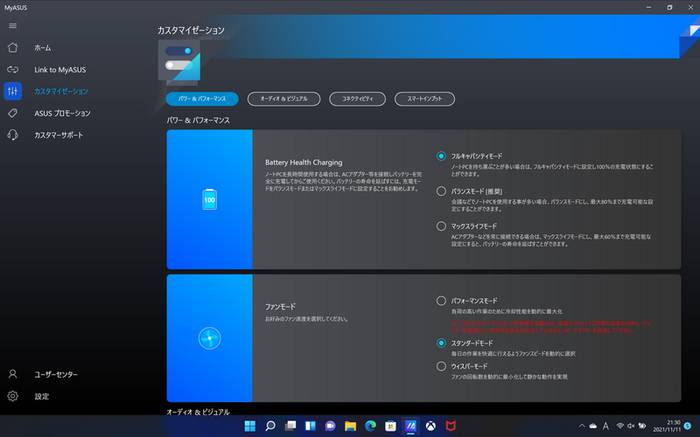The width and height of the screenshot is (700, 437).
Task: Click the MyASUS taskbar icon
Action: [x=410, y=426]
